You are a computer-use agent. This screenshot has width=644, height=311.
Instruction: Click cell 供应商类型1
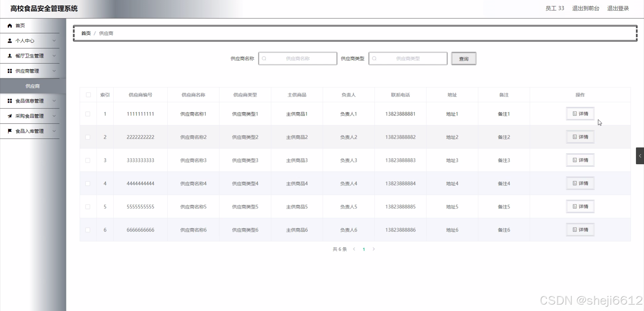(x=245, y=114)
